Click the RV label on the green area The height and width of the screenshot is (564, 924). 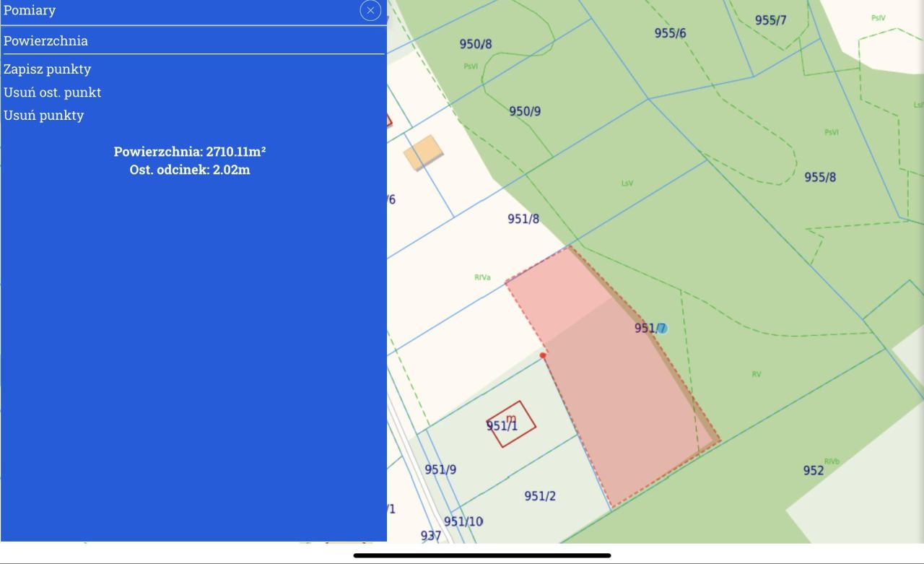tap(755, 373)
